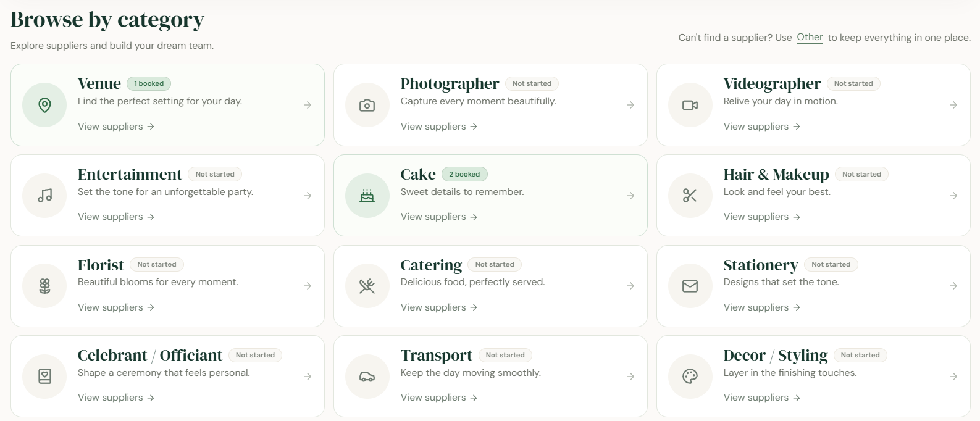The height and width of the screenshot is (421, 980).
Task: Click 'Keep the day moving smoothly.' text
Action: 471,373
